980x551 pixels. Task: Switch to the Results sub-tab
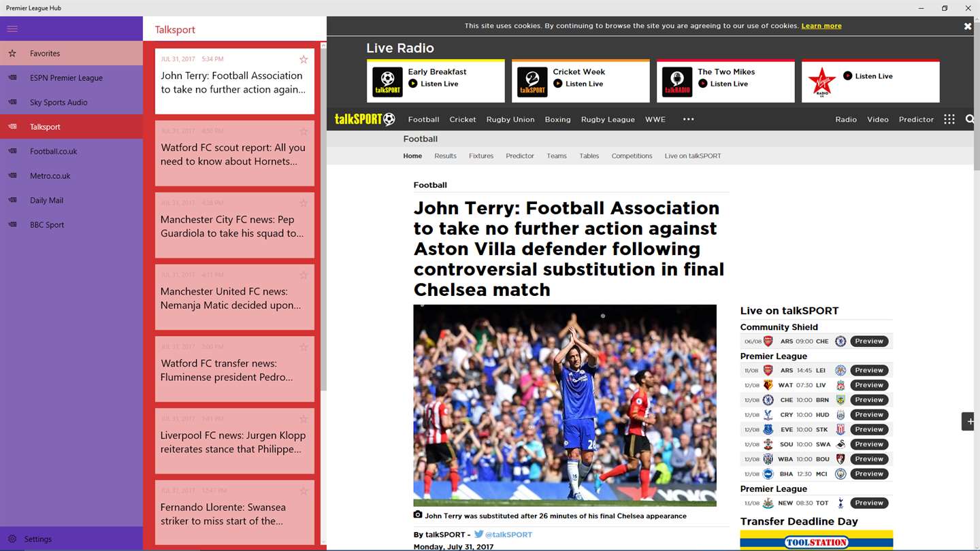coord(445,156)
